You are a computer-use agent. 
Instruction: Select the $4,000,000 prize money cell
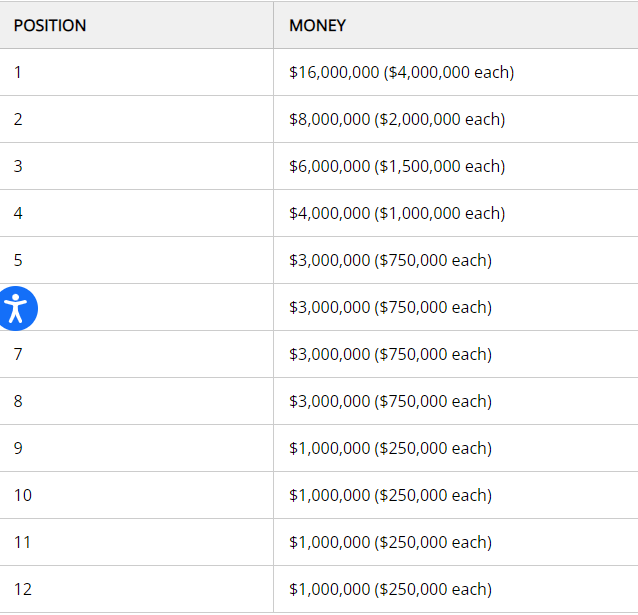397,214
